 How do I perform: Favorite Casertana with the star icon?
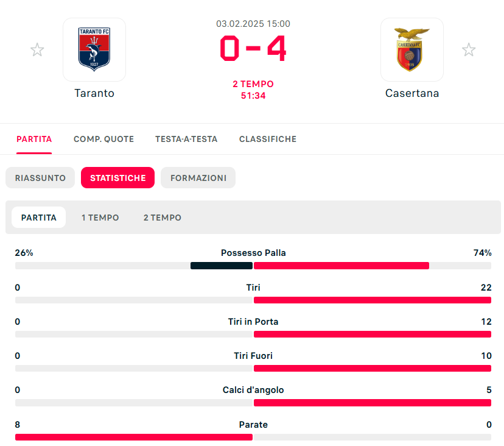point(469,49)
